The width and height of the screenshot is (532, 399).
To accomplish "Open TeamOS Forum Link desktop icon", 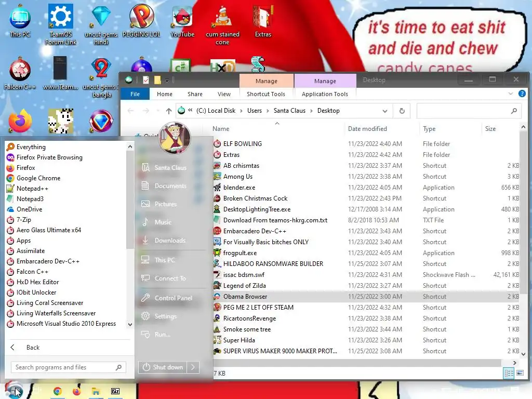I will click(x=61, y=24).
